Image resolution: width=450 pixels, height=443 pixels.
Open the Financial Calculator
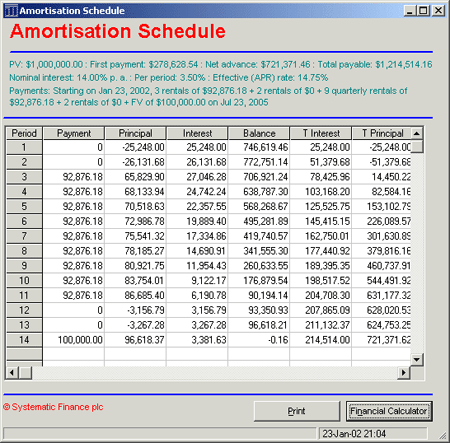(x=389, y=411)
